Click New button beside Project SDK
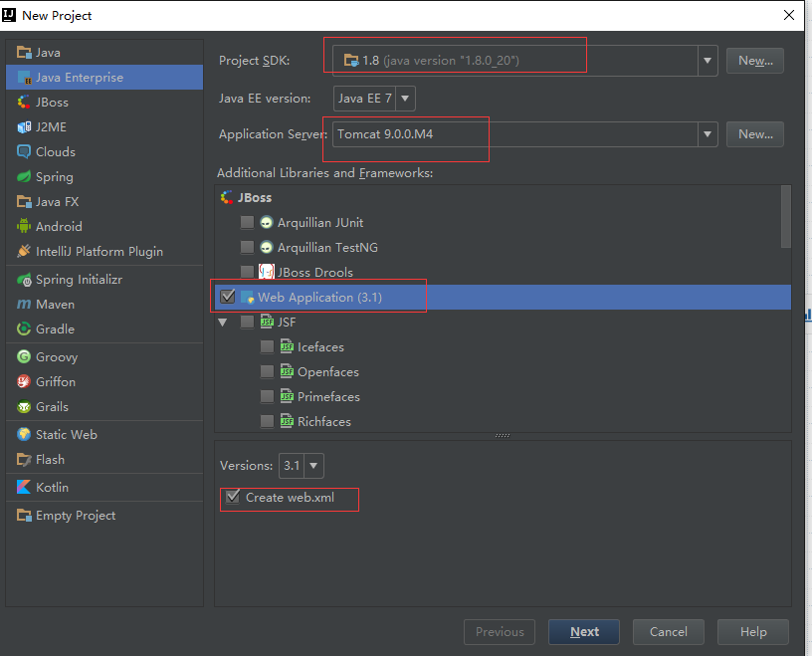812x656 pixels. pyautogui.click(x=755, y=61)
